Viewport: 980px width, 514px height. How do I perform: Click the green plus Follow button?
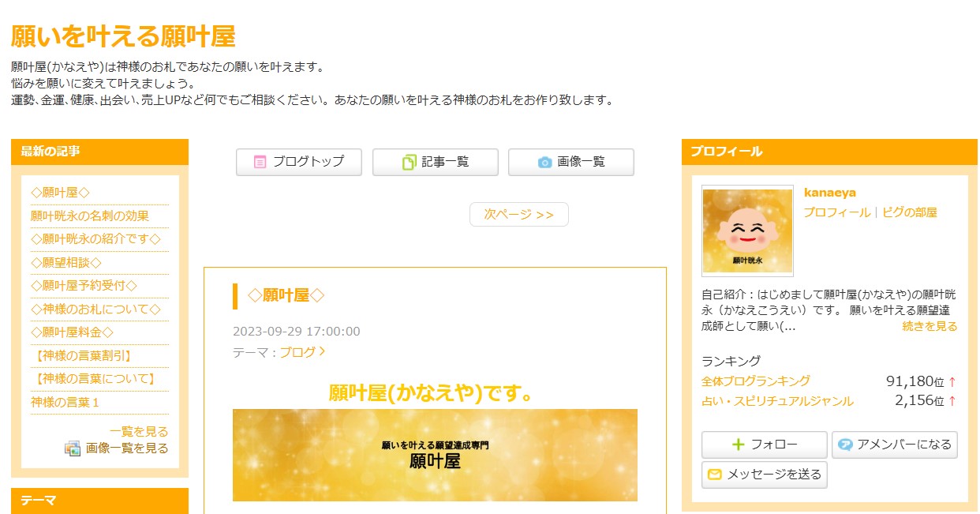pos(764,445)
